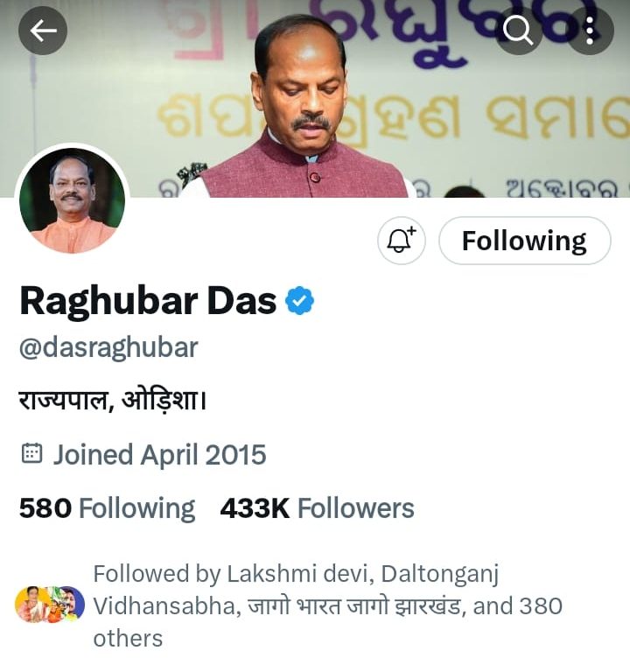Open the 'and 380 others' list
630x672 pixels.
coord(328,622)
